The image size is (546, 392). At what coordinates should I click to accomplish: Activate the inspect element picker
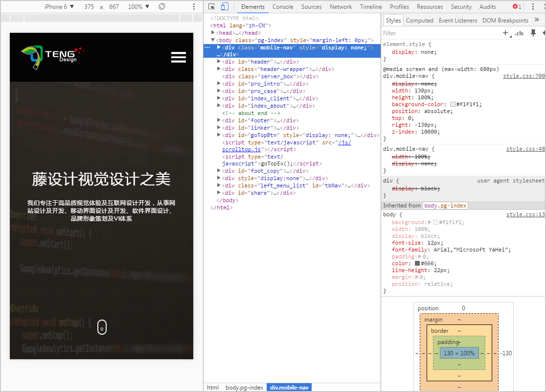tap(211, 7)
